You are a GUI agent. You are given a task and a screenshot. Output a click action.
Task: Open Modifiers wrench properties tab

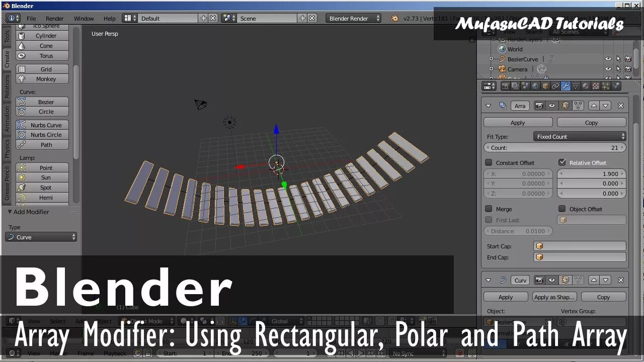(x=566, y=86)
